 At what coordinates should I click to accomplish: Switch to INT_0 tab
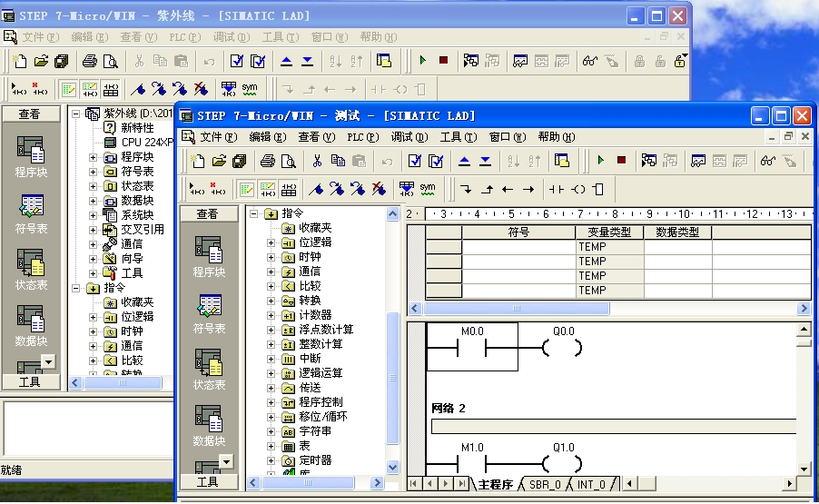pyautogui.click(x=591, y=484)
